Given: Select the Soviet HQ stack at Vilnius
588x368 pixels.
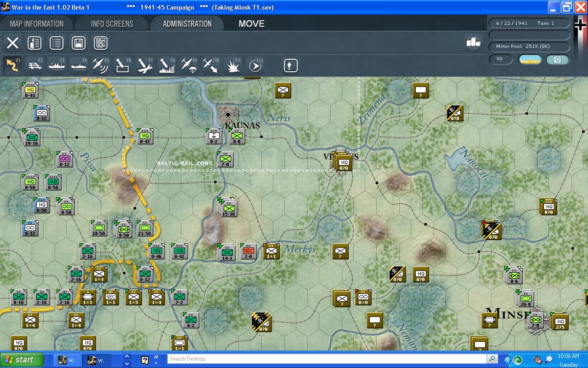Looking at the screenshot, I should point(343,161).
